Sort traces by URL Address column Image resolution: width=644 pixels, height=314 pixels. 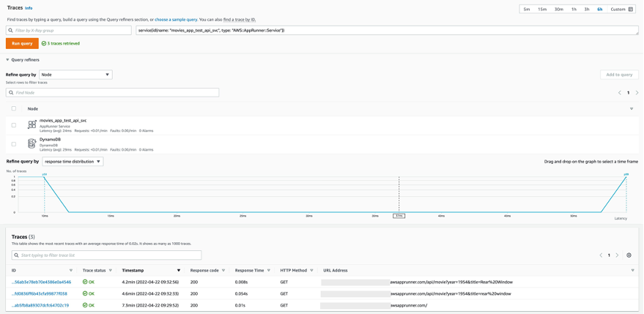pyautogui.click(x=632, y=271)
